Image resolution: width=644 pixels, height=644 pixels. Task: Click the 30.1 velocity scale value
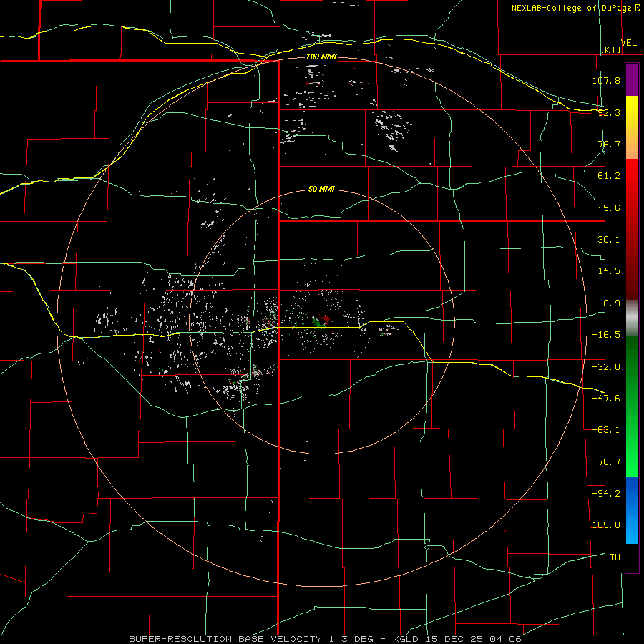click(x=609, y=240)
